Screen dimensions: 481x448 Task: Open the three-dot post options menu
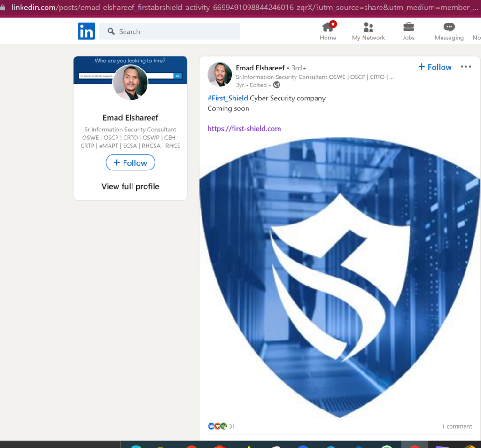[465, 67]
